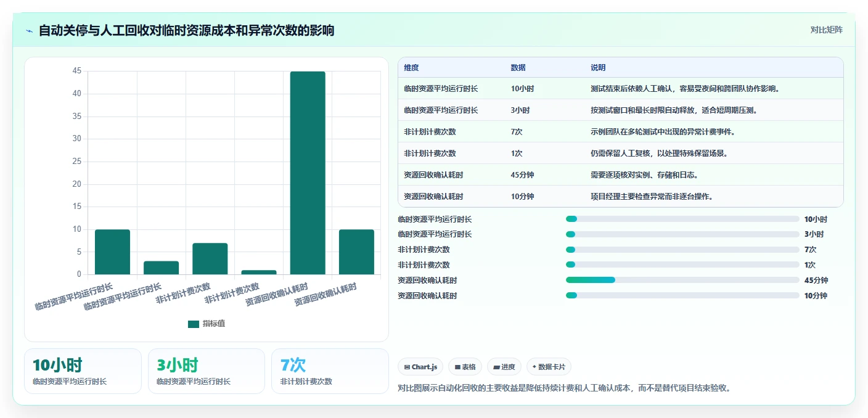Click the progress bar in the 3小时 row
The height and width of the screenshot is (418, 868).
point(682,234)
